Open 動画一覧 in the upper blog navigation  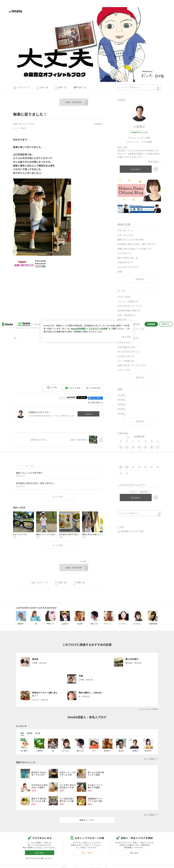coord(80,88)
